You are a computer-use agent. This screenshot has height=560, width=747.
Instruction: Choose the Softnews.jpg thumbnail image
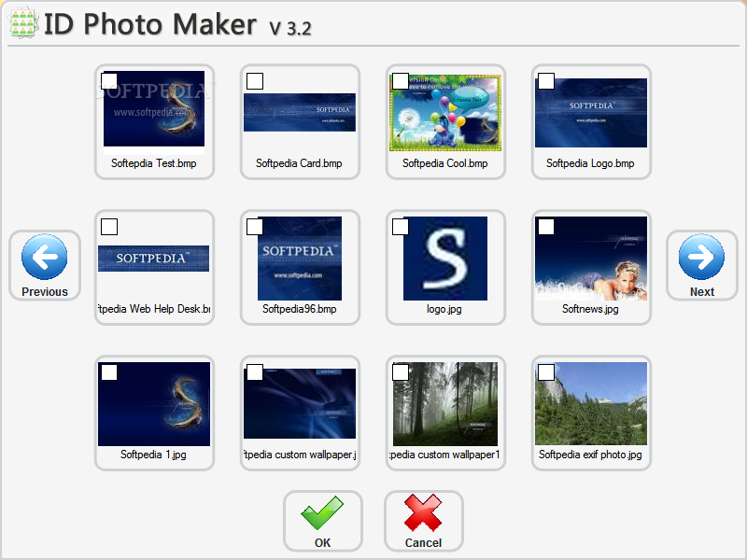591,259
